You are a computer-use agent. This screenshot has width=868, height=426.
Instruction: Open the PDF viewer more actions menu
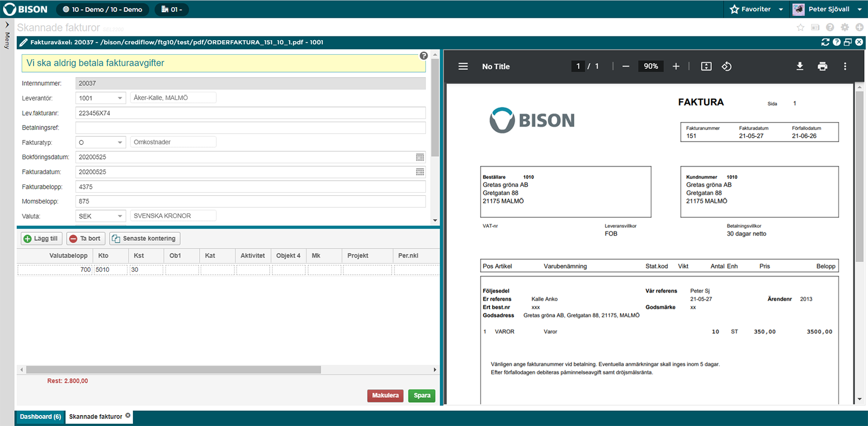[x=845, y=66]
